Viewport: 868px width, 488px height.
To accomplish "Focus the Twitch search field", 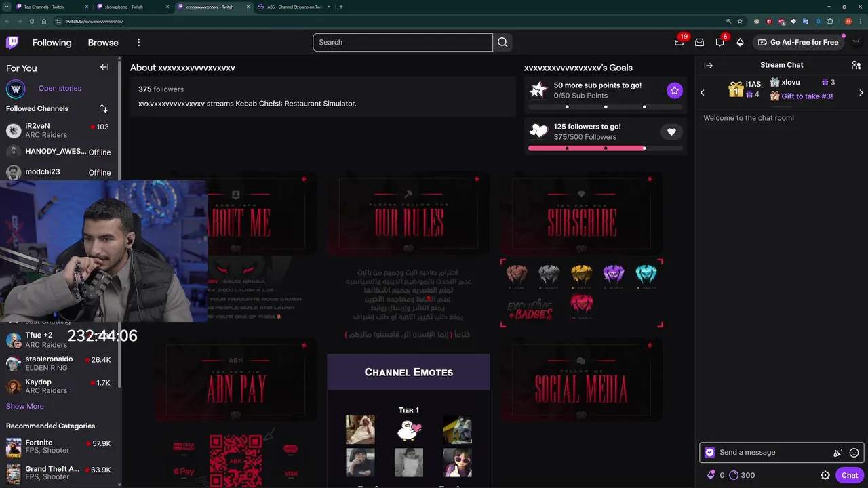I will pyautogui.click(x=403, y=42).
